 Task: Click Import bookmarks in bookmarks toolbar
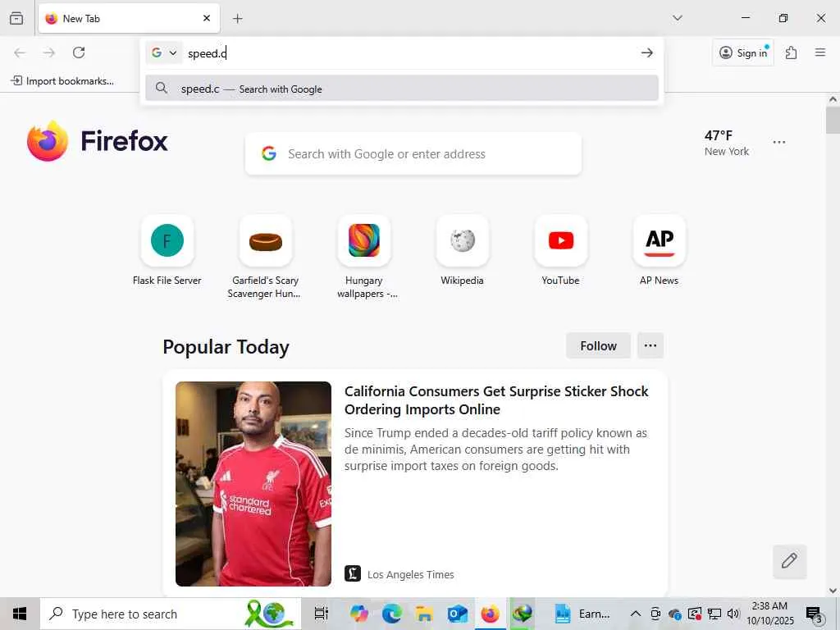point(62,81)
